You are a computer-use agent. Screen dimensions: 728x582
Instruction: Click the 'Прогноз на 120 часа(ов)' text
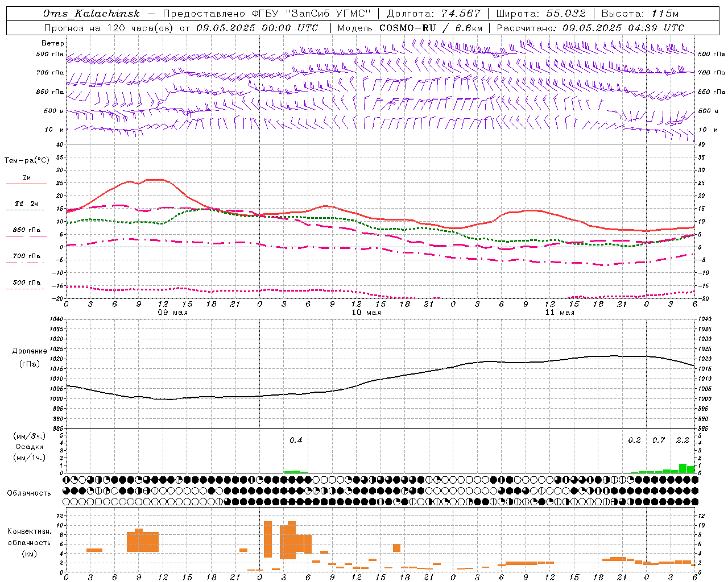coord(109,28)
